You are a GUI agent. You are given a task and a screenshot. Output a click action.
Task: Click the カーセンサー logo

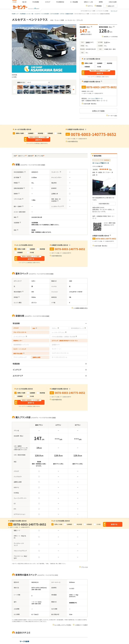tap(20, 8)
